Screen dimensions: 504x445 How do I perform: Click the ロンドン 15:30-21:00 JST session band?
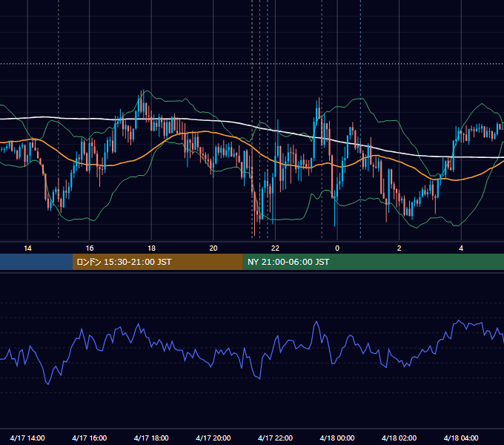click(157, 262)
